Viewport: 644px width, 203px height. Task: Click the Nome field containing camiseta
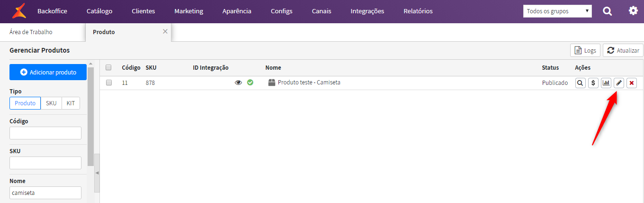45,193
